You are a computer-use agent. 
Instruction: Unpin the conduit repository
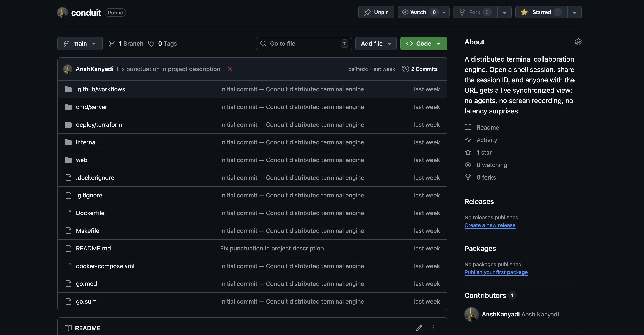coord(376,12)
